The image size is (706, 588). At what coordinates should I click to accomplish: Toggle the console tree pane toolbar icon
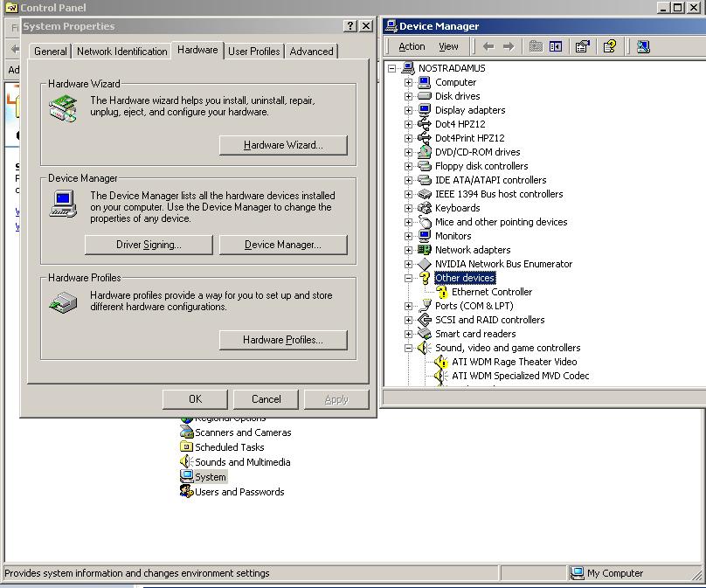tap(556, 46)
